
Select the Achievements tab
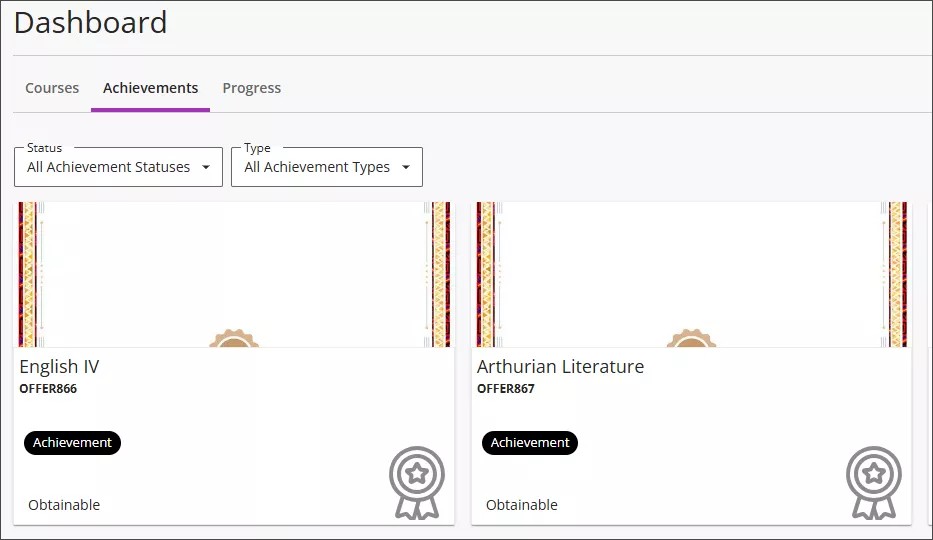[x=150, y=88]
